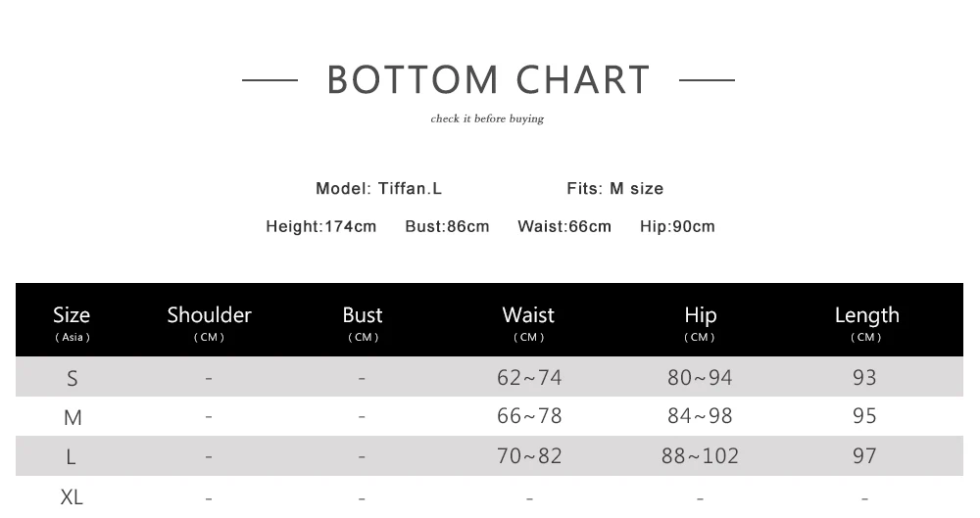The width and height of the screenshot is (980, 518).
Task: Click the 'Height:174cm' measurement
Action: [320, 227]
